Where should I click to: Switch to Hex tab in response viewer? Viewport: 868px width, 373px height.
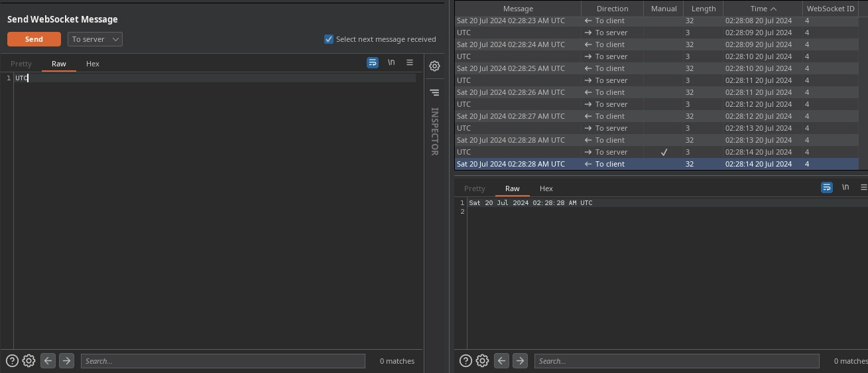[546, 188]
